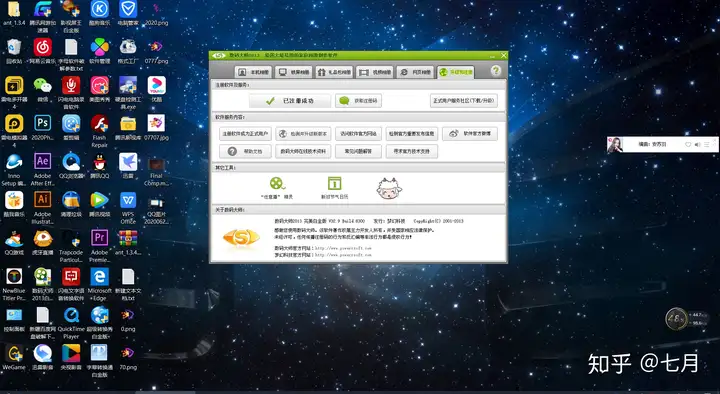720x394 pixels.
Task: Open the WeChat (微信) desktop icon
Action: [42, 85]
